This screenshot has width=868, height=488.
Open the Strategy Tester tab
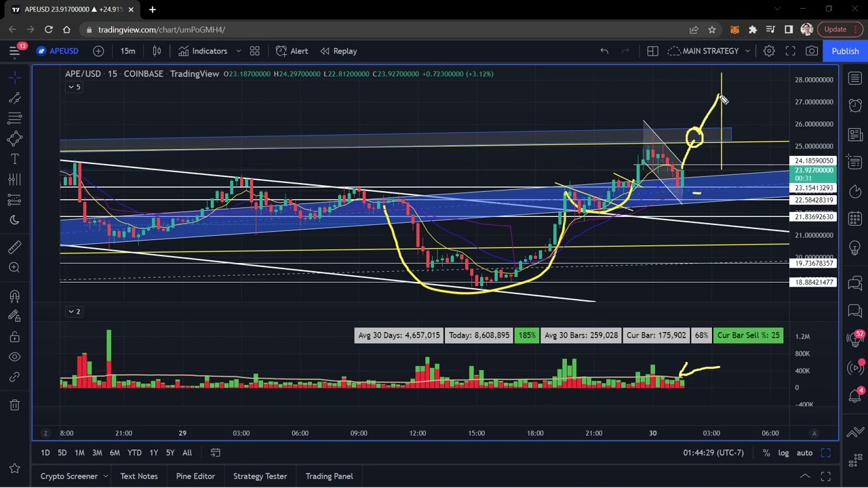point(260,476)
